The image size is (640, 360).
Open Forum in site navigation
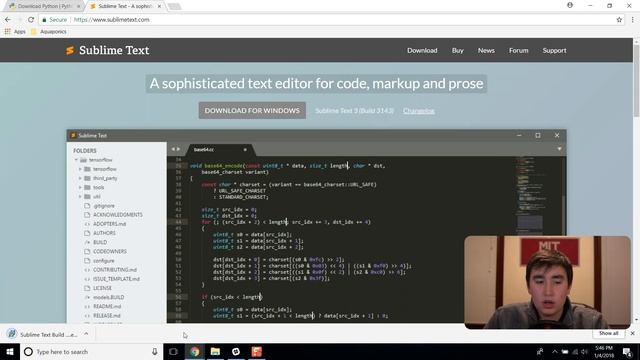pos(518,50)
